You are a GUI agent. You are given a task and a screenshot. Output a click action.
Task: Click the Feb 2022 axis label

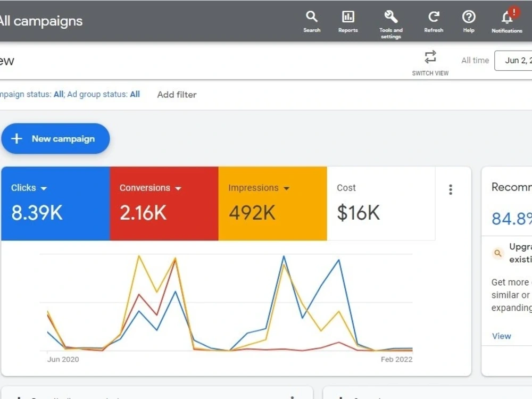397,359
